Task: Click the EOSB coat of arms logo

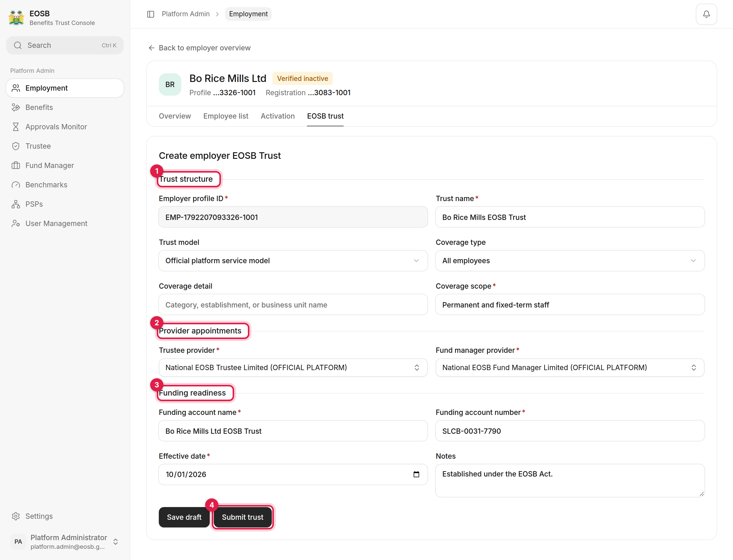Action: coord(16,18)
